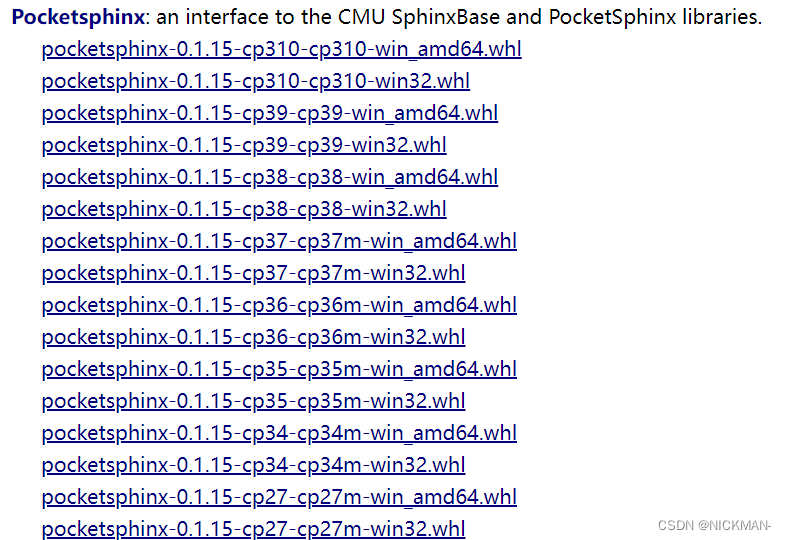Viewport: 786px width, 540px height.
Task: Open the Pocketsphinx bold heading link
Action: coord(78,18)
